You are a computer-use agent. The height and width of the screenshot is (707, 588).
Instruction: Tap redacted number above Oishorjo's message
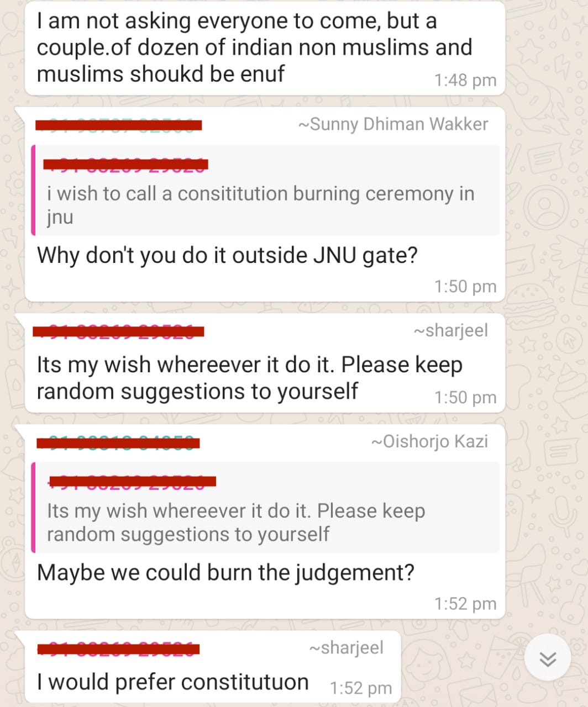point(118,442)
